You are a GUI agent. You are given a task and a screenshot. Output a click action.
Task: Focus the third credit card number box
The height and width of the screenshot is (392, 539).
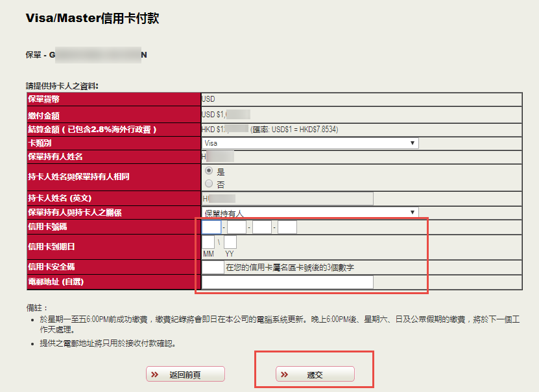coord(262,227)
